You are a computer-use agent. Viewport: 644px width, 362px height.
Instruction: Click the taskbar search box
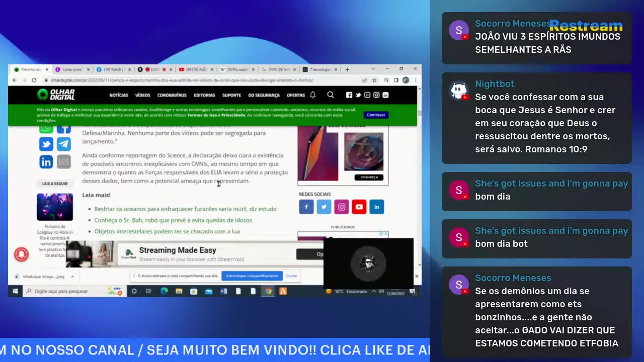[x=73, y=291]
